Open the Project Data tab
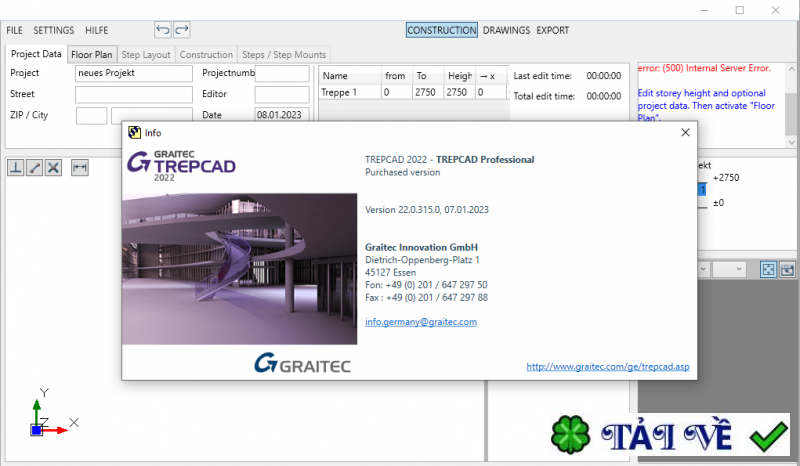Viewport: 800px width, 466px height. (x=36, y=54)
